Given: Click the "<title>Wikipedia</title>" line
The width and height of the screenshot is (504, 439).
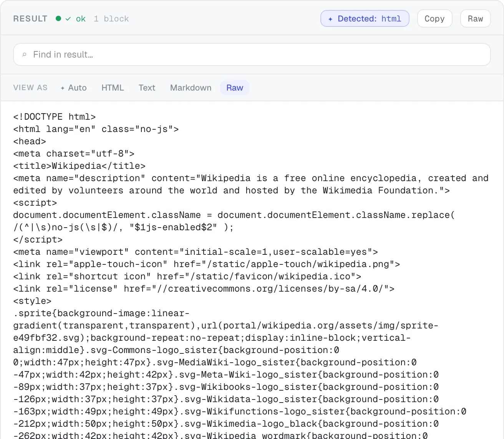Looking at the screenshot, I should coord(80,166).
